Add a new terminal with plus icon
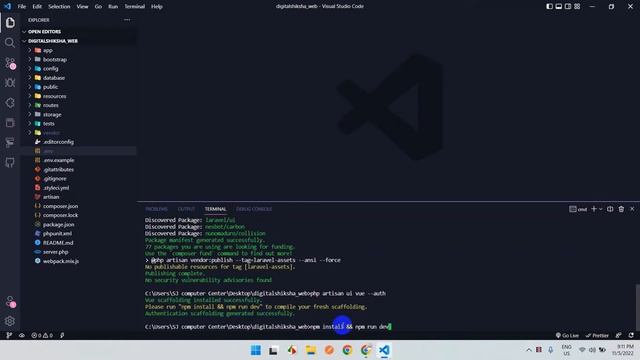 tap(594, 209)
